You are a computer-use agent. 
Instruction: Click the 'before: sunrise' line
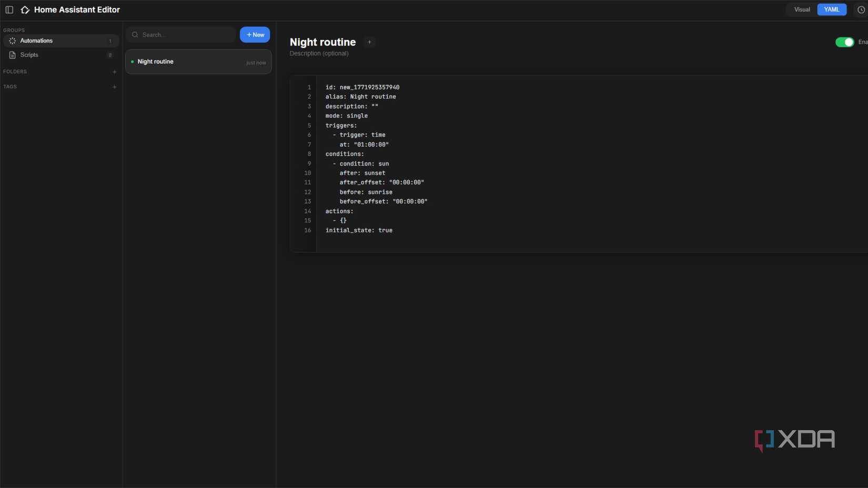366,192
